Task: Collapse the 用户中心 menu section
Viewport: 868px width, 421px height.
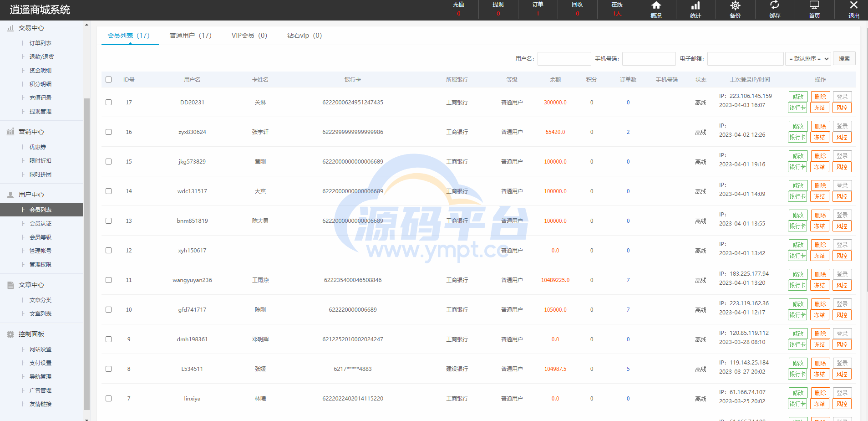Action: click(x=31, y=195)
